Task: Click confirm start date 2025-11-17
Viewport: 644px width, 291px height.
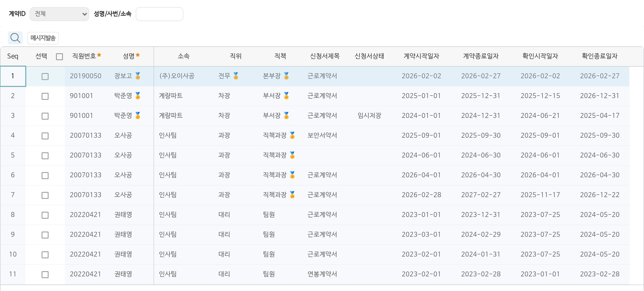Action: click(x=540, y=194)
